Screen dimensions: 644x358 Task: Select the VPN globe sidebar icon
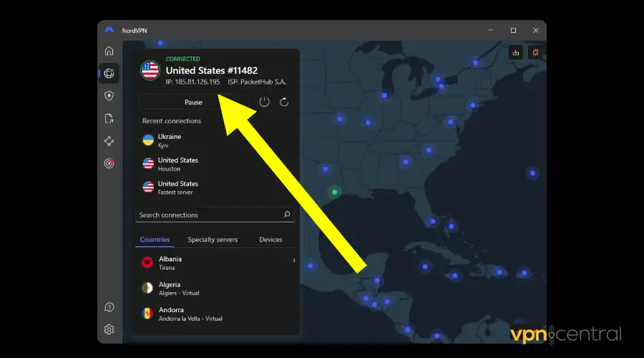[x=109, y=74]
